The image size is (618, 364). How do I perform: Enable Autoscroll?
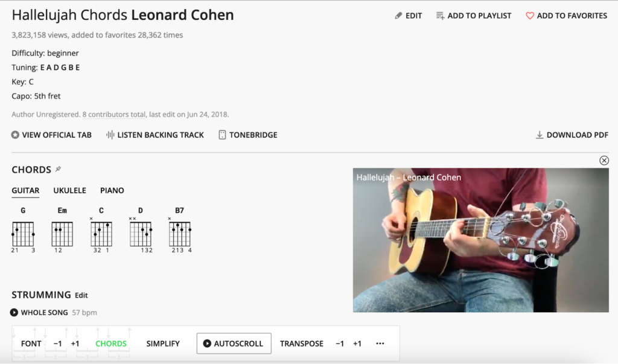234,343
